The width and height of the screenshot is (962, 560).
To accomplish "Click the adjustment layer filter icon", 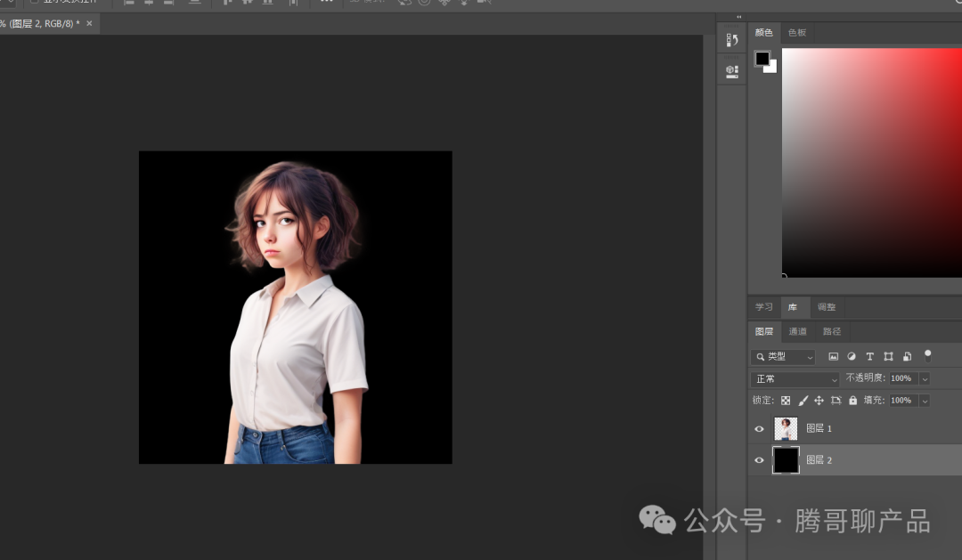I will coord(852,356).
